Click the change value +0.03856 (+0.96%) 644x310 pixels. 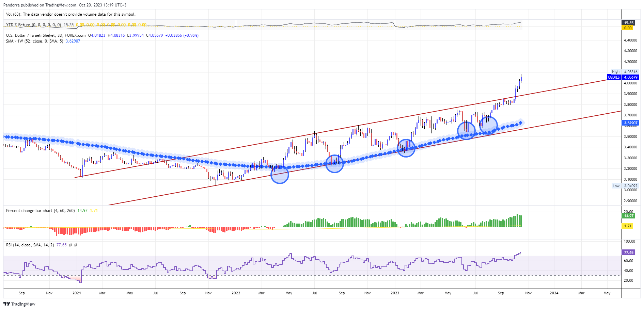(182, 35)
